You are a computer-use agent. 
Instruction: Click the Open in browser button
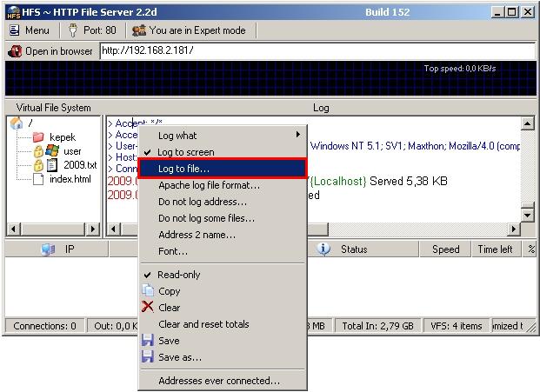[50, 51]
